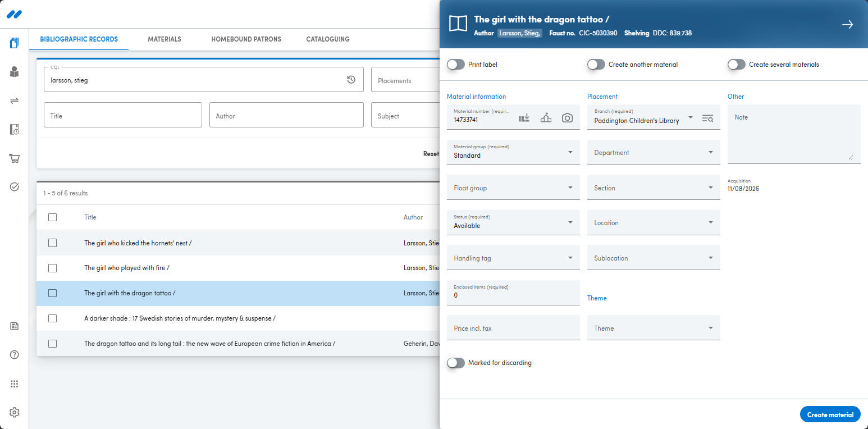868x429 pixels.
Task: Check the box for A darker shade row
Action: (52, 318)
